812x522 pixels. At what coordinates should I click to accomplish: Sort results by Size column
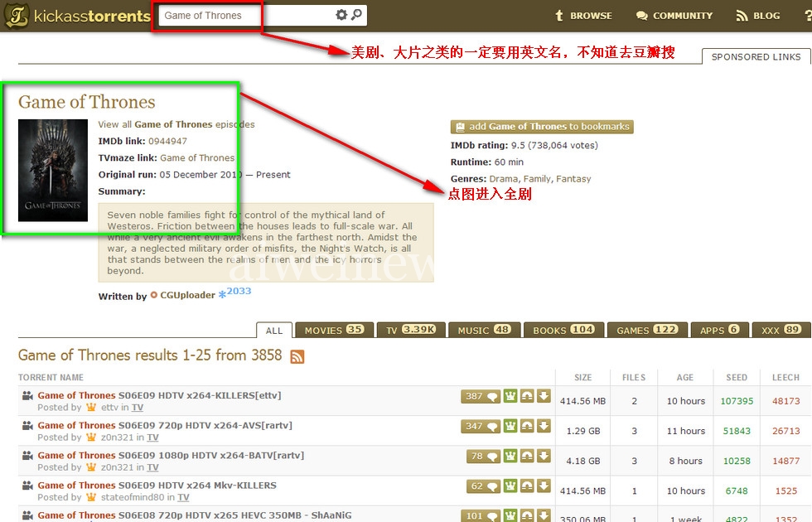(x=582, y=378)
